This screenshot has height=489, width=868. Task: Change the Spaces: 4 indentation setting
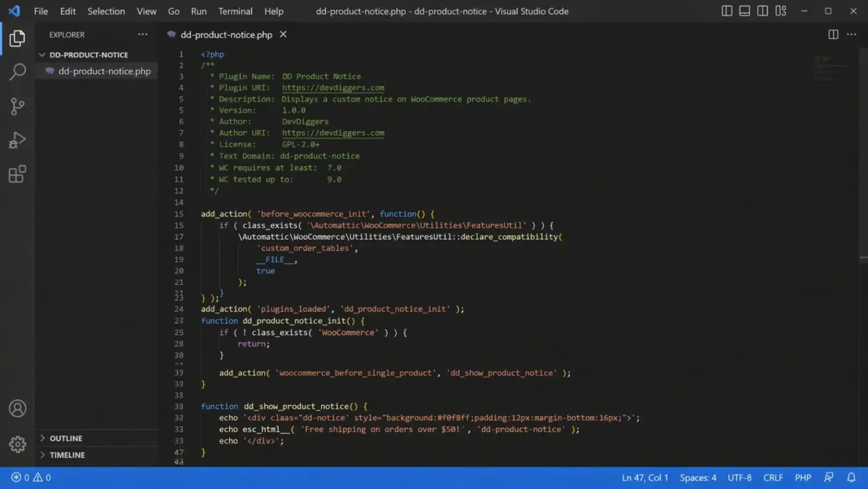pyautogui.click(x=698, y=478)
